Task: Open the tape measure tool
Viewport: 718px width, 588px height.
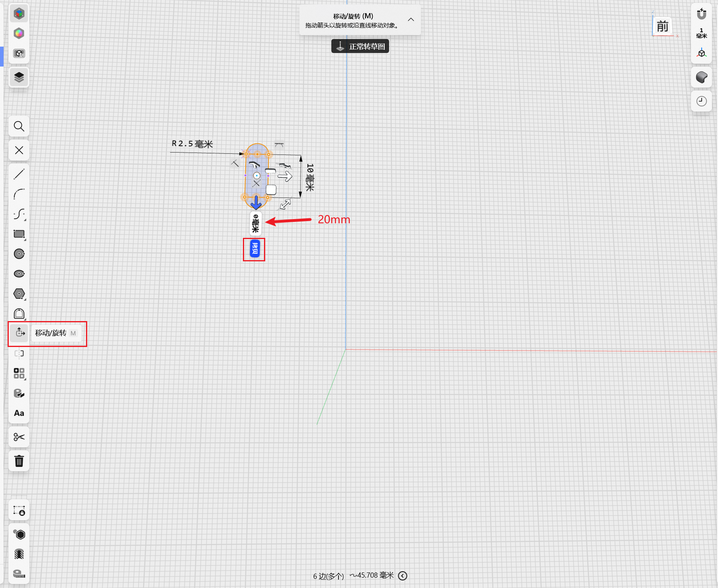Action: [19, 574]
